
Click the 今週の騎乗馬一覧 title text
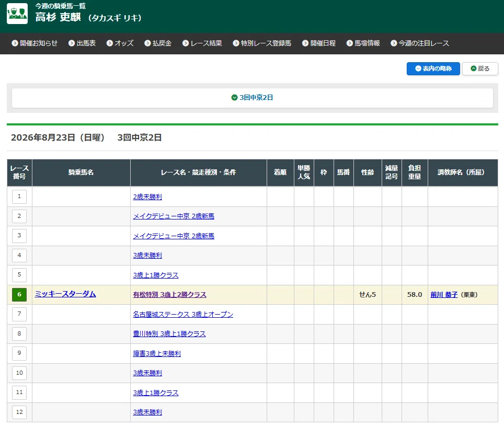61,6
